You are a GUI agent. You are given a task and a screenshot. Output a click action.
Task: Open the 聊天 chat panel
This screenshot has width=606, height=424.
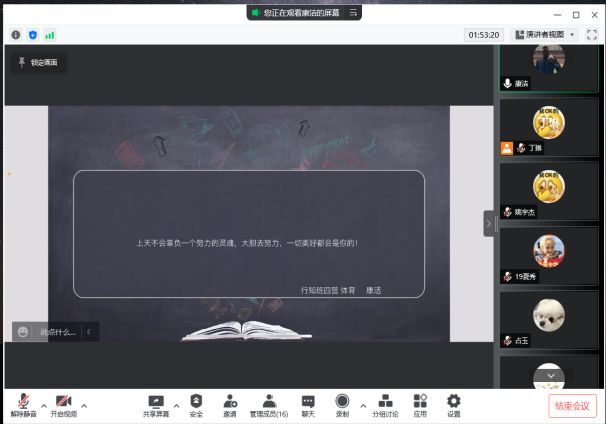click(x=308, y=401)
